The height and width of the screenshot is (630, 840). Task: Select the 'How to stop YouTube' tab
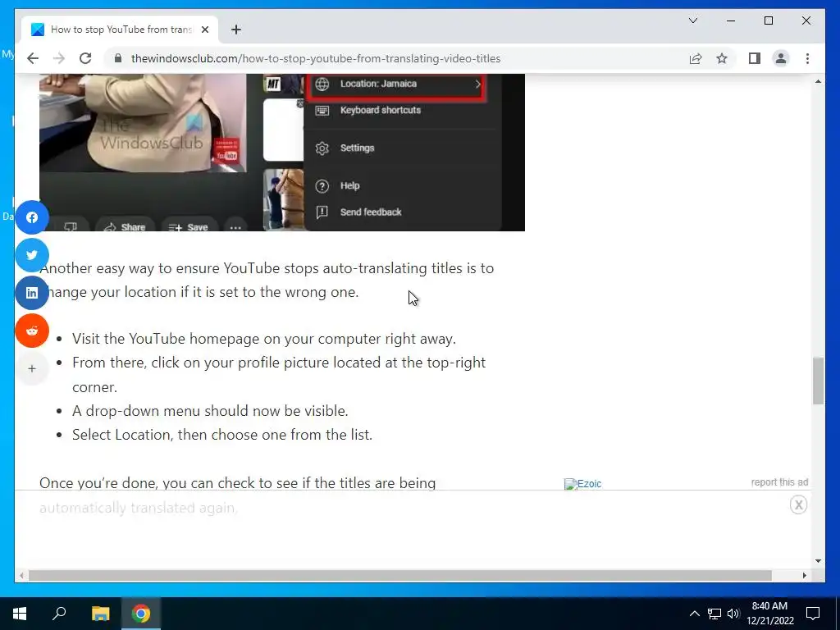pyautogui.click(x=120, y=30)
